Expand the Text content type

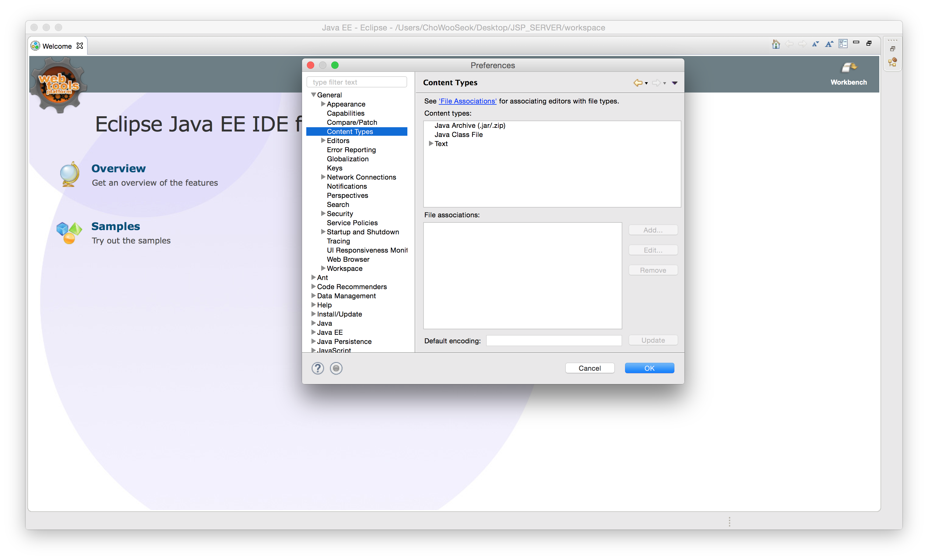pos(431,143)
